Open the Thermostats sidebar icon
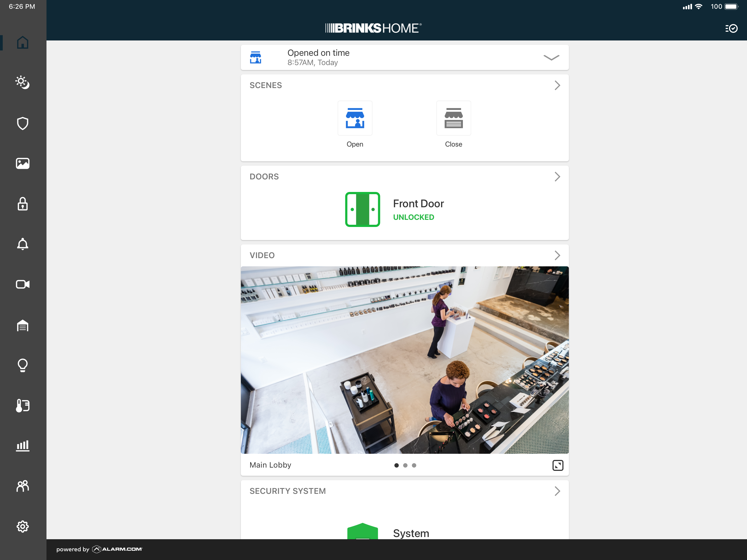Screen dimensions: 747x560 (x=23, y=405)
